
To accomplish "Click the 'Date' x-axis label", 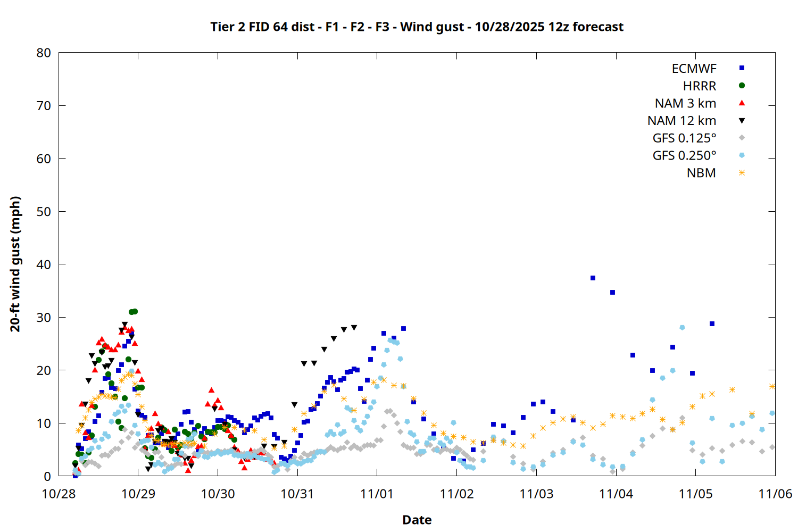I will pyautogui.click(x=417, y=520).
